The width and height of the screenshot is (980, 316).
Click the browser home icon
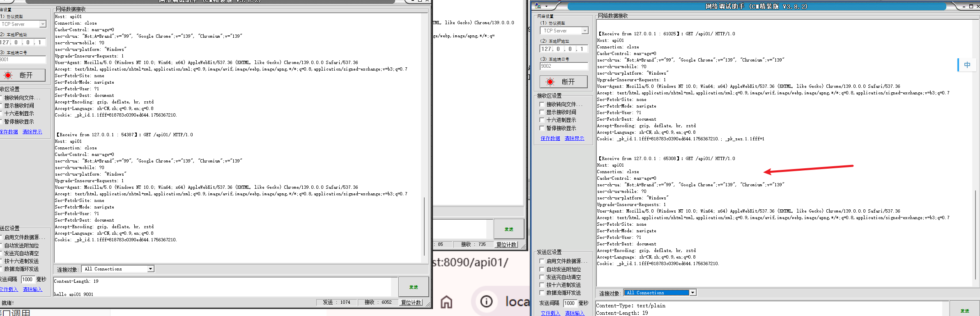pos(446,302)
